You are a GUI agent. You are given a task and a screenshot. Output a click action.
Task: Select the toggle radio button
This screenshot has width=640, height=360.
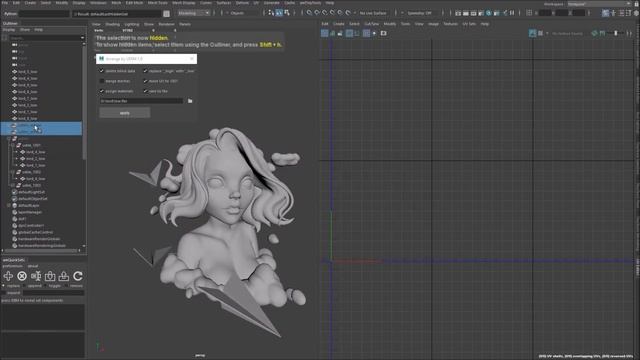coord(45,286)
